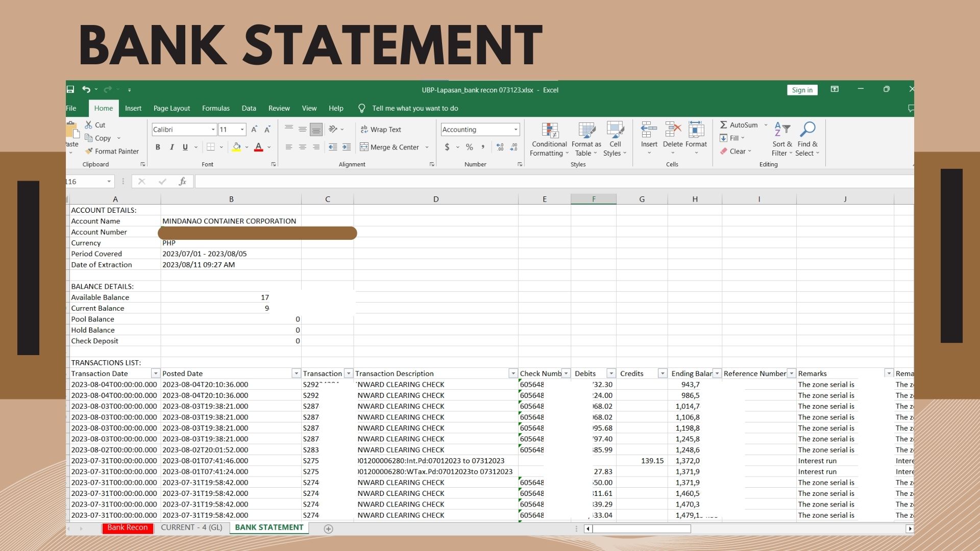Apply the yellow fill color swatch

point(236,147)
